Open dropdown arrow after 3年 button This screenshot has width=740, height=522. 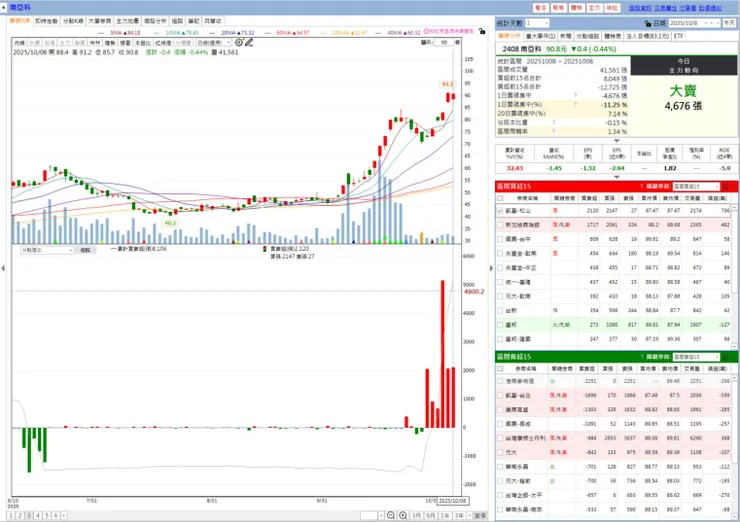point(468,515)
